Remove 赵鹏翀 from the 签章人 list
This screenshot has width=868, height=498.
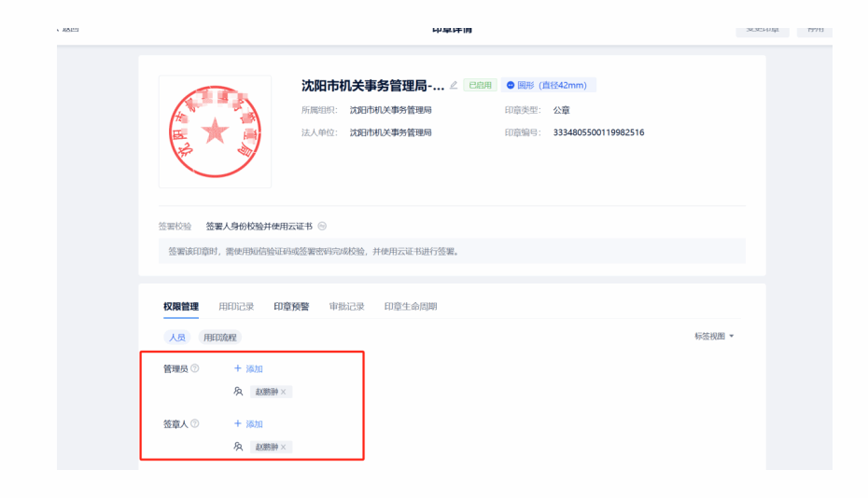coord(284,448)
